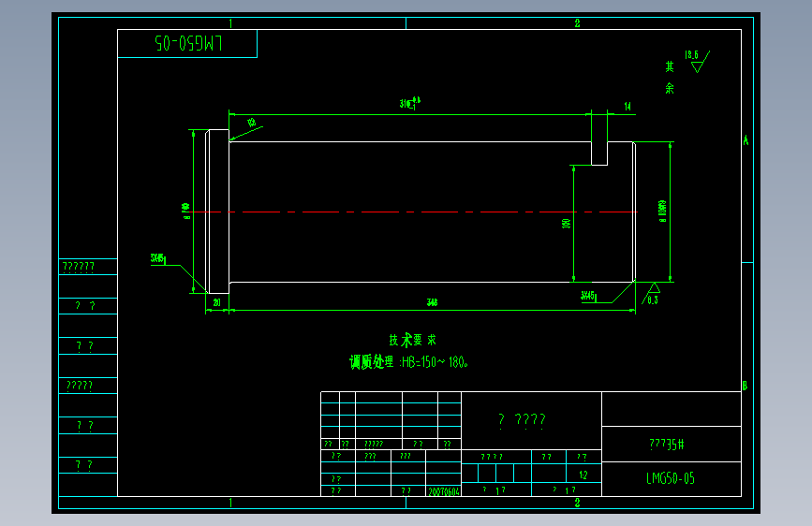This screenshot has height=526, width=812.
Task: Select the vertical 160 groove diameter dimension
Action: pyautogui.click(x=566, y=223)
